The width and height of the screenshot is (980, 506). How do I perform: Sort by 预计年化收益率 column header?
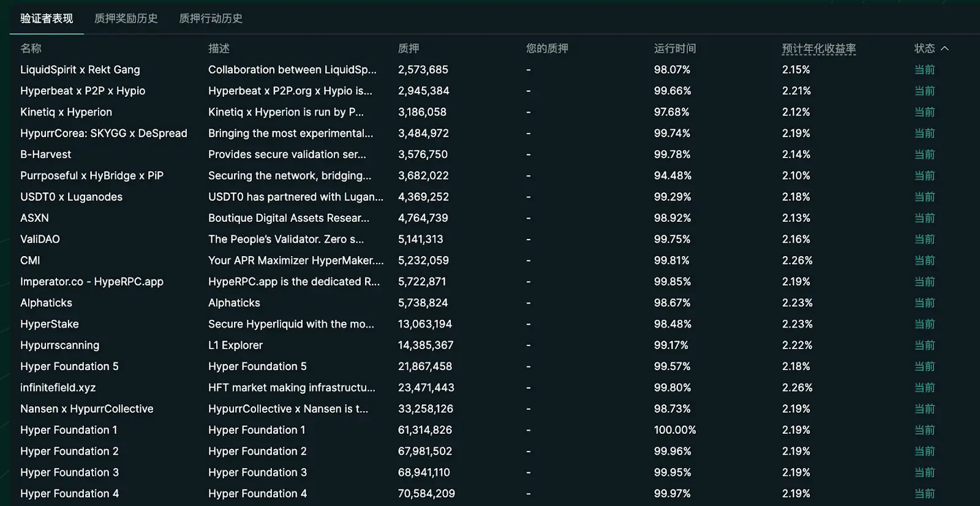click(818, 48)
